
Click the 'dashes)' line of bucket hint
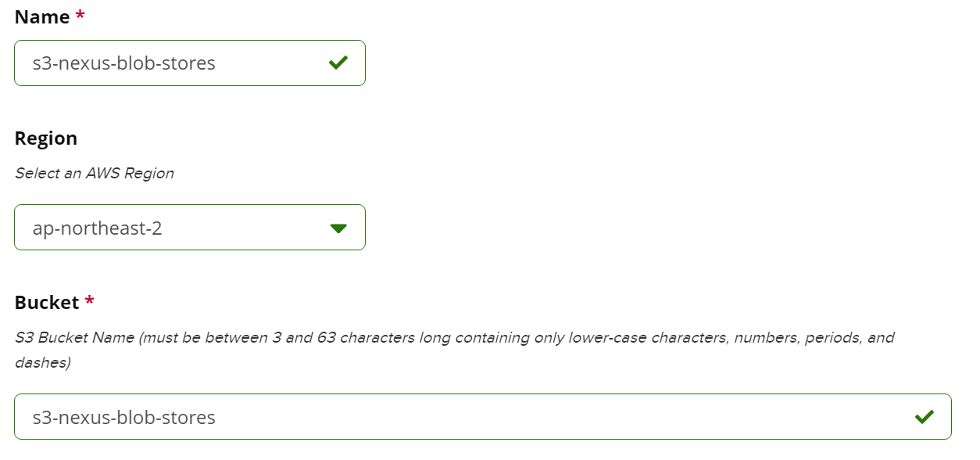click(43, 364)
